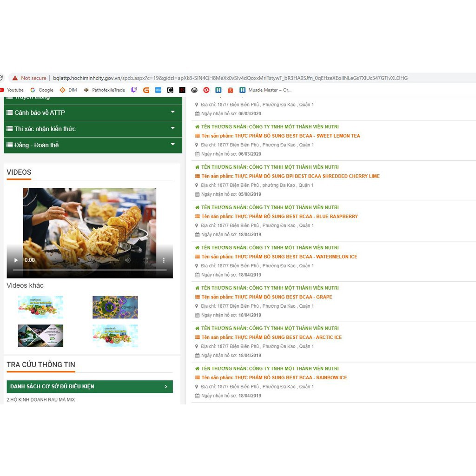Image resolution: width=476 pixels, height=476 pixels.
Task: Open the round gray face bookmark icon
Action: point(194,90)
